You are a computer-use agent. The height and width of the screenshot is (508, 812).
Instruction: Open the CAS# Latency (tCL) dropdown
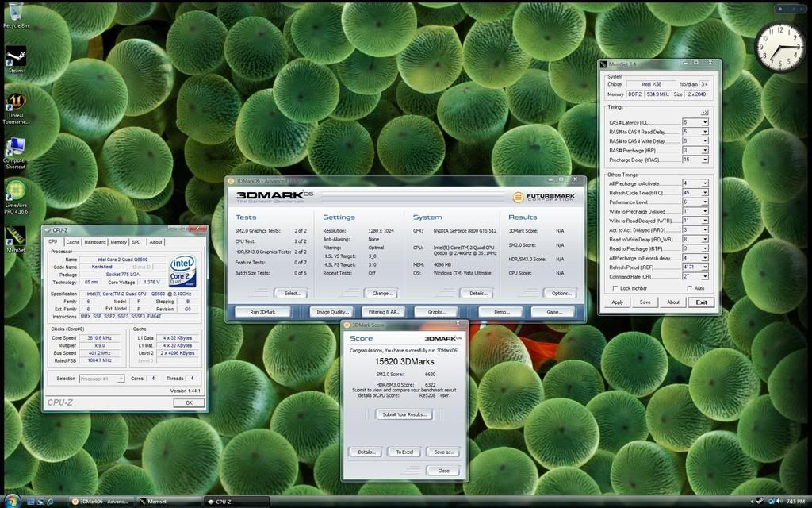point(704,122)
